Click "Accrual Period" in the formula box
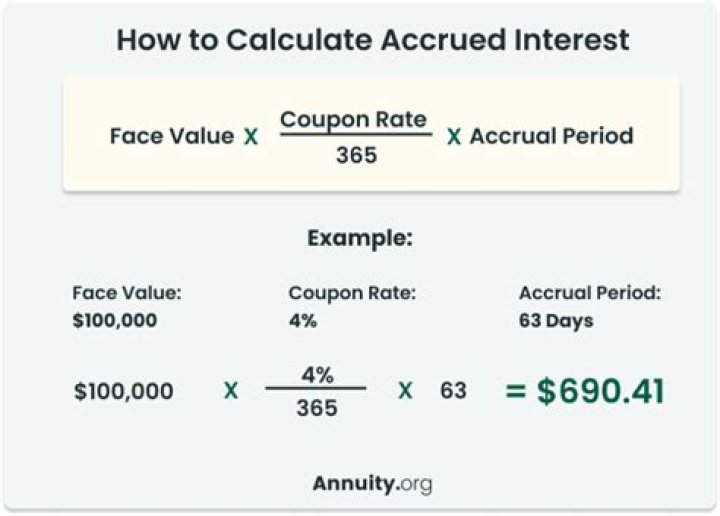Screen dimensions: 720x516 (551, 135)
